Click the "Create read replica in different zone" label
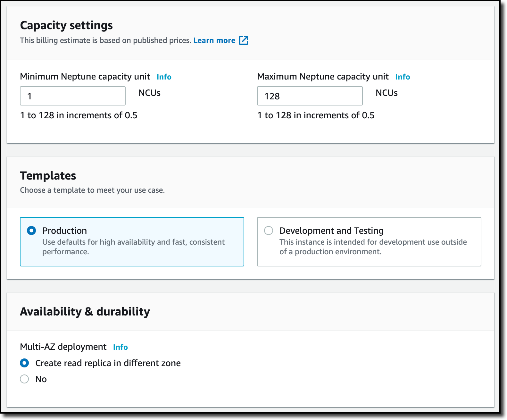 (x=108, y=363)
